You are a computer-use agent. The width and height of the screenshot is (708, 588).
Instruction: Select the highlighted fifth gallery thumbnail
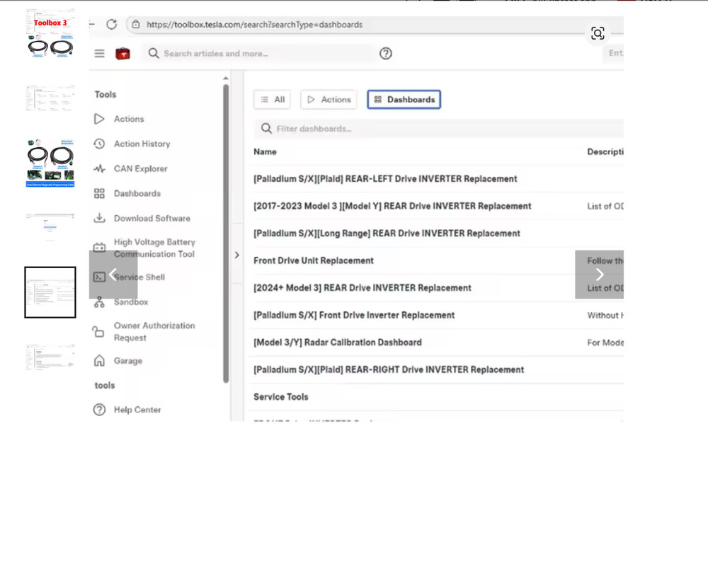click(x=50, y=292)
